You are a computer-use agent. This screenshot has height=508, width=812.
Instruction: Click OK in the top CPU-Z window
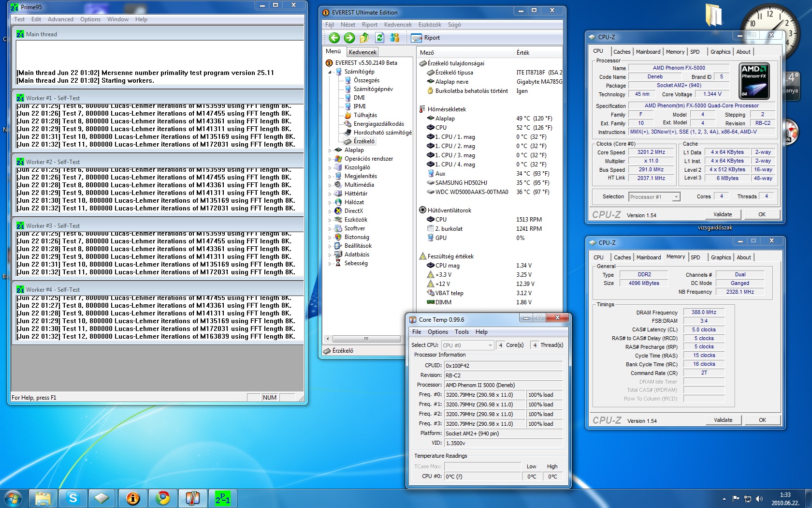(762, 214)
